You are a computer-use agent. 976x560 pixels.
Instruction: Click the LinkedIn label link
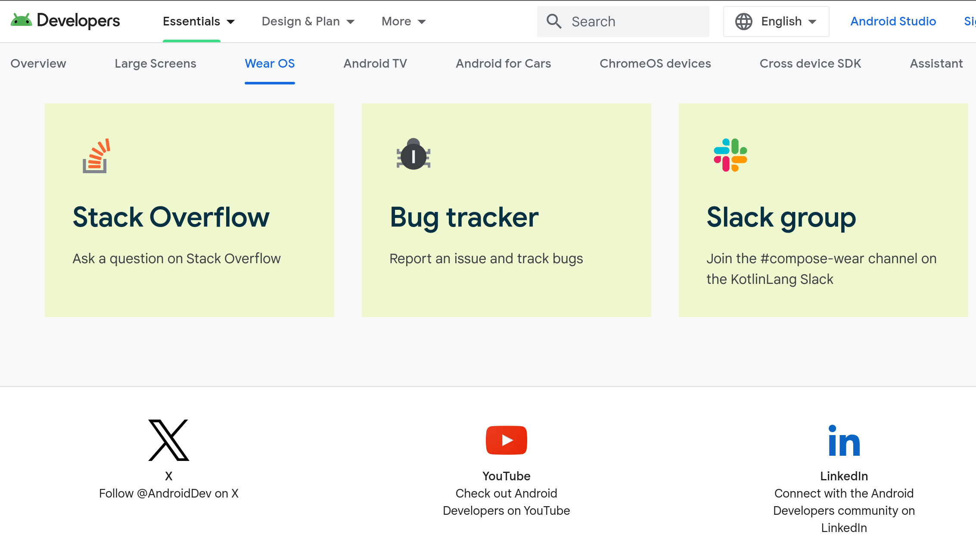(844, 476)
